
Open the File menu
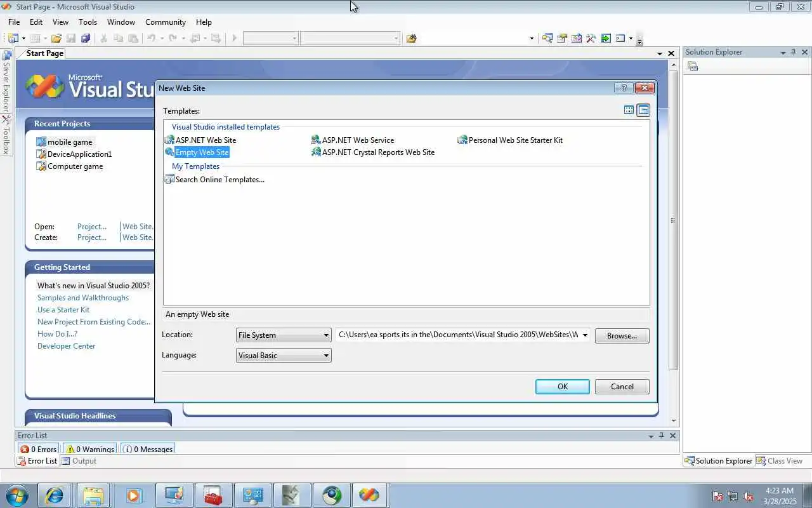coord(14,22)
